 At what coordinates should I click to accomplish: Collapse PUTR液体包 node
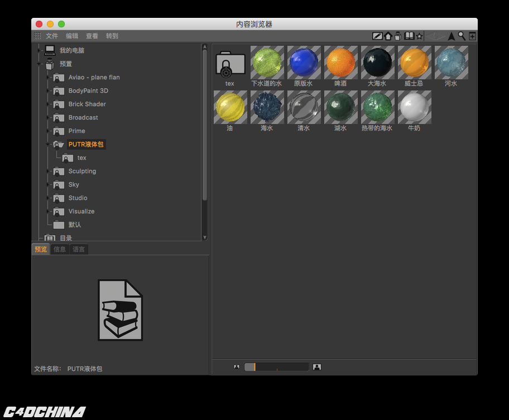[48, 144]
